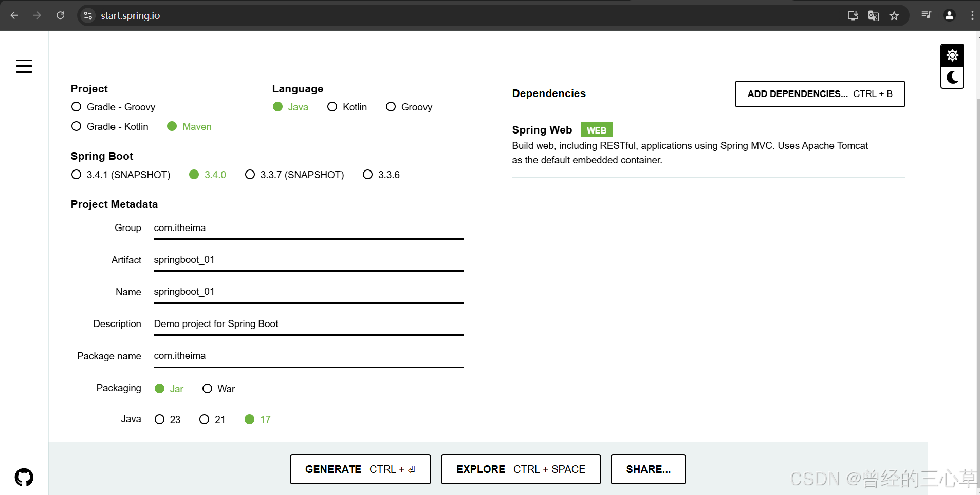Open media control icon in toolbar
Image resolution: width=980 pixels, height=495 pixels.
click(927, 15)
